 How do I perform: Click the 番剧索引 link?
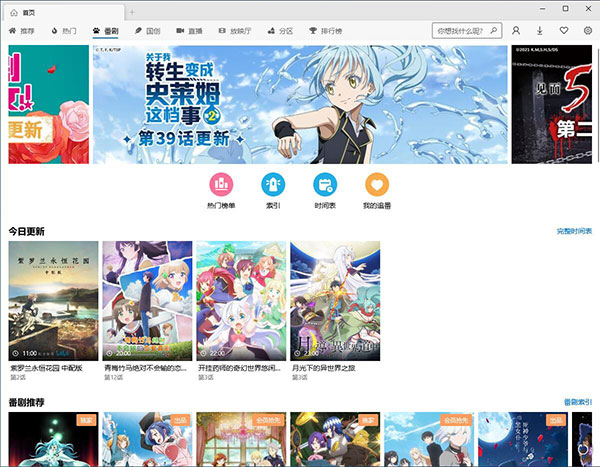pos(577,402)
